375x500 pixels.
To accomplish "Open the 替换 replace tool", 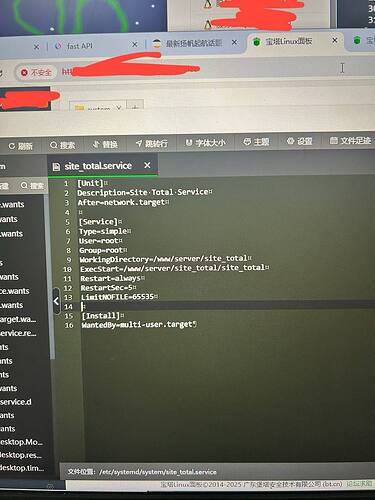I will pos(105,144).
